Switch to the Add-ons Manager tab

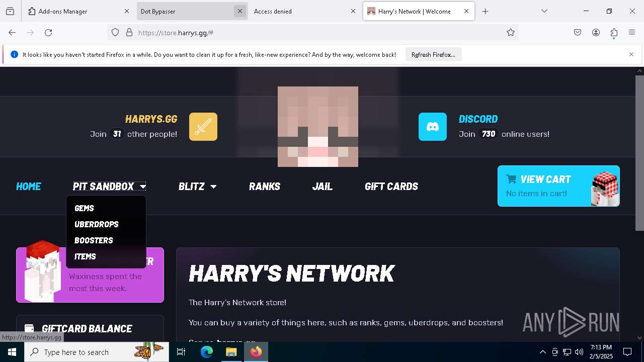tap(78, 11)
